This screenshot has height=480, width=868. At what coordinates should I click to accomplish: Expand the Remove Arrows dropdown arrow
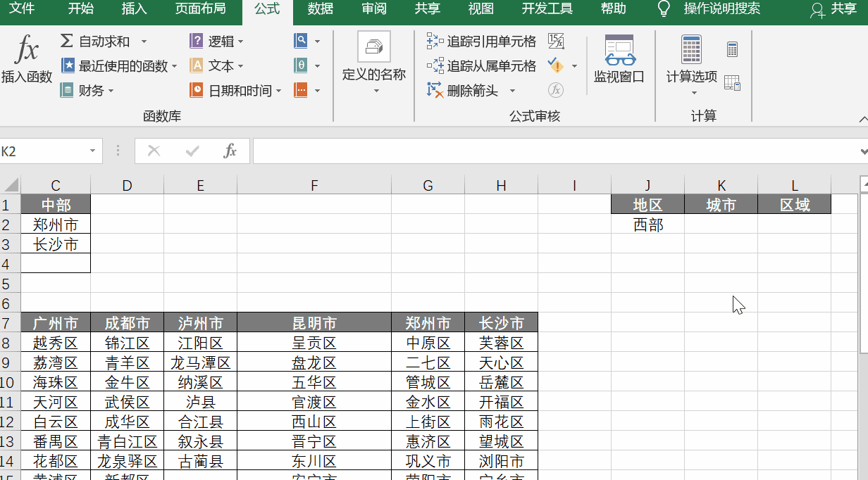point(512,91)
